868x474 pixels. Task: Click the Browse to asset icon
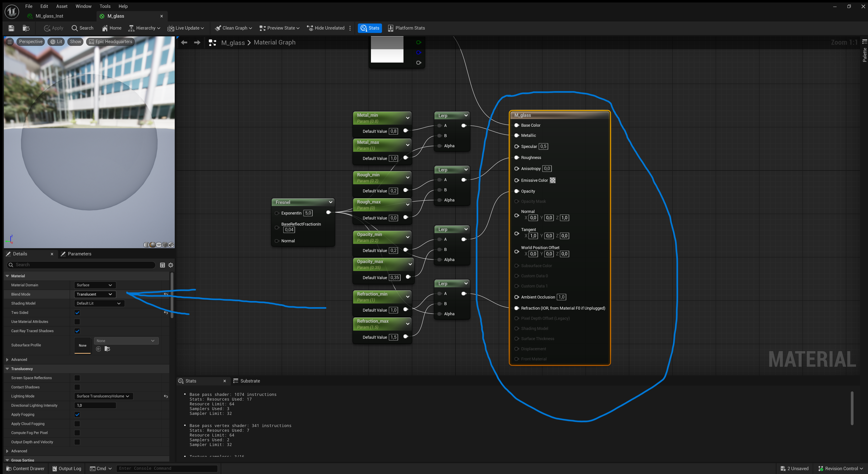tap(26, 28)
